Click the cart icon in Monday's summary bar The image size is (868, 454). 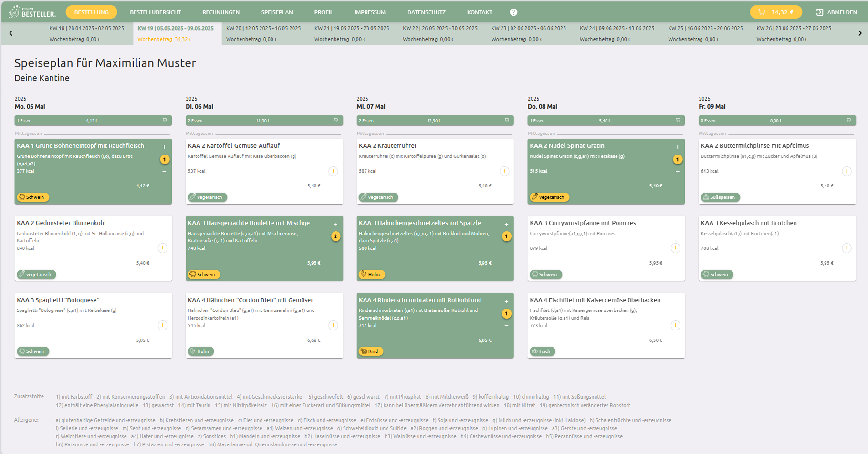(165, 120)
